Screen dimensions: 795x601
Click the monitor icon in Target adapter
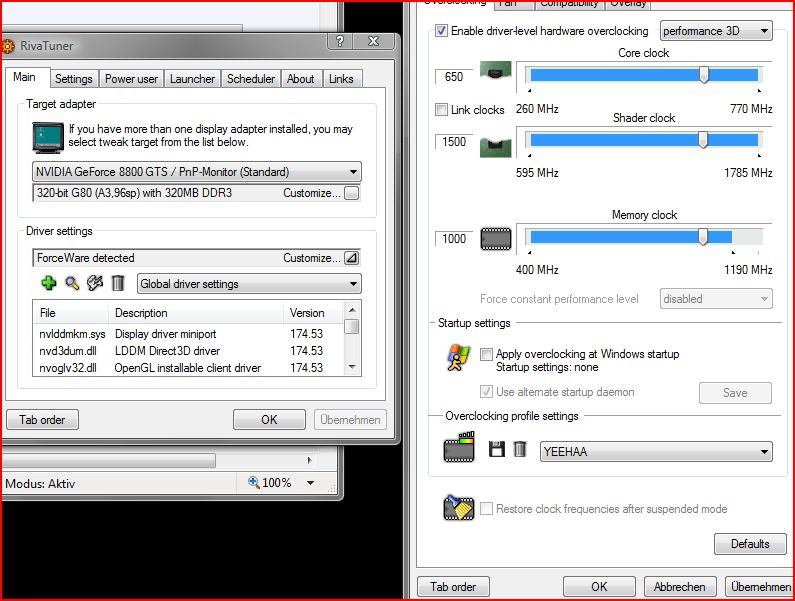(x=48, y=137)
